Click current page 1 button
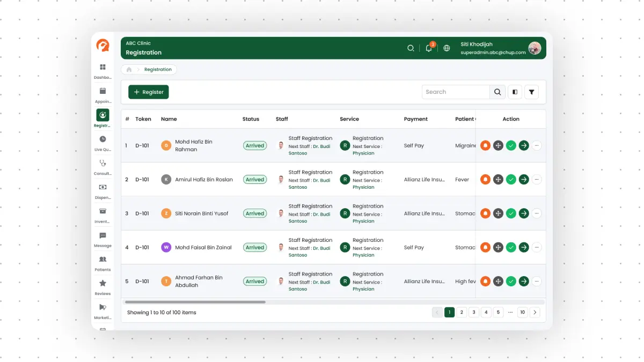Viewport: 644px width, 362px height. pos(449,312)
